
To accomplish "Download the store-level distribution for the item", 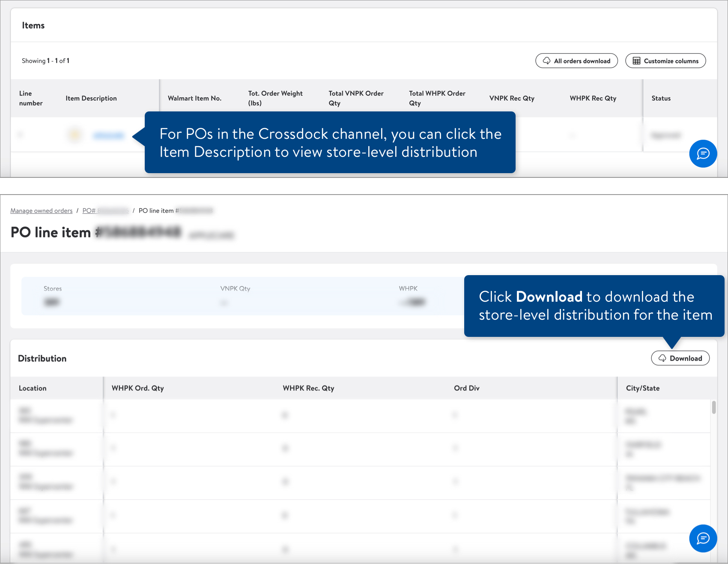I will 680,358.
